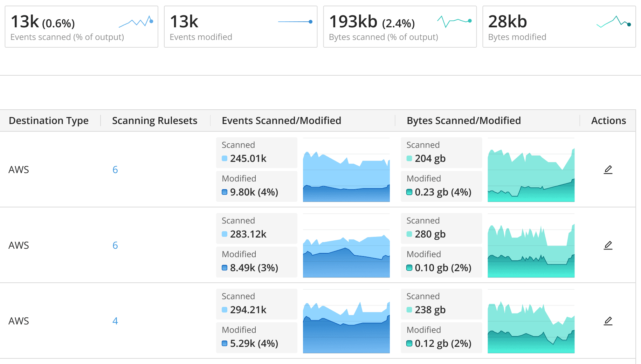Viewport: 641px width, 364px height.
Task: Sort by the Destination Type column header
Action: (49, 121)
